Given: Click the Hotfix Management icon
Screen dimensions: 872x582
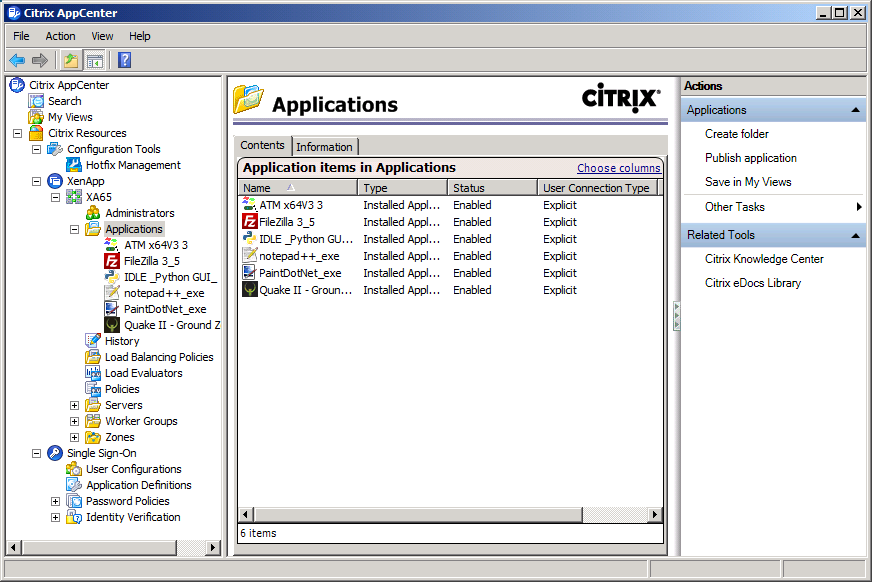Looking at the screenshot, I should [x=74, y=165].
